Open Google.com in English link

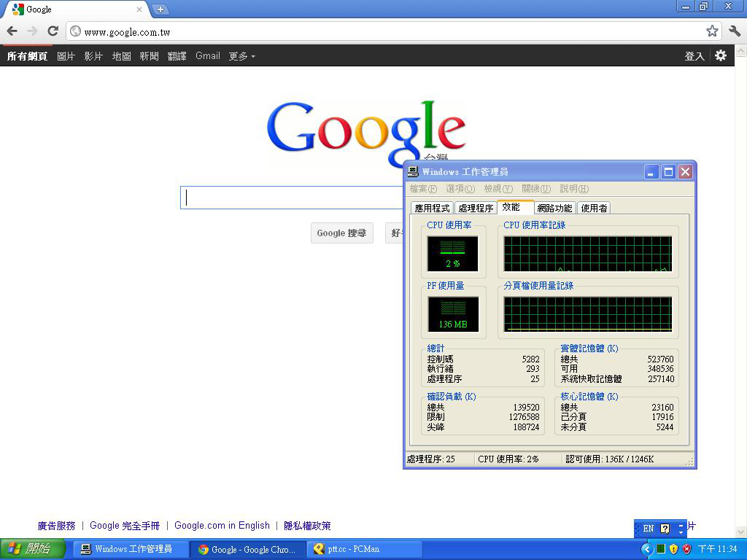222,525
